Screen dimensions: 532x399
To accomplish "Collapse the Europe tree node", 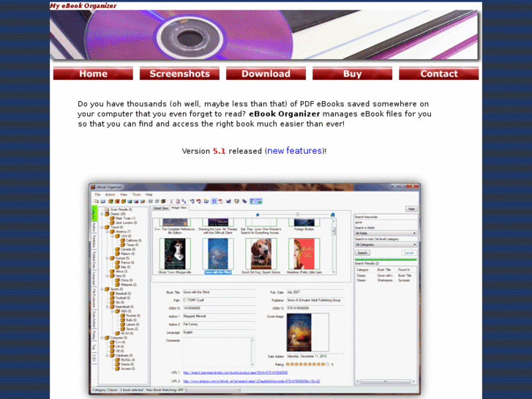I will click(x=108, y=258).
